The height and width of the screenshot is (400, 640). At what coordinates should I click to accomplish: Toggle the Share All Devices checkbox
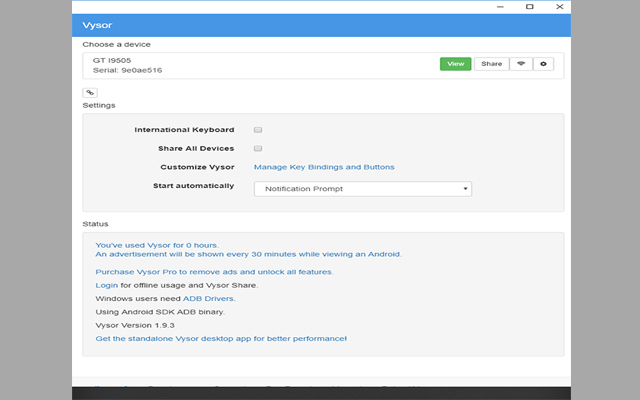[x=258, y=148]
